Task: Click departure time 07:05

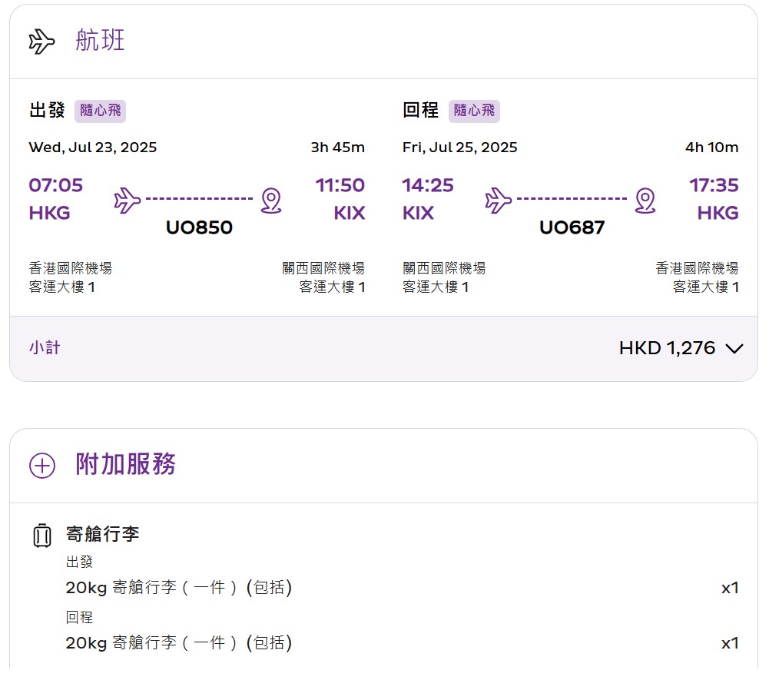Action: click(x=56, y=185)
